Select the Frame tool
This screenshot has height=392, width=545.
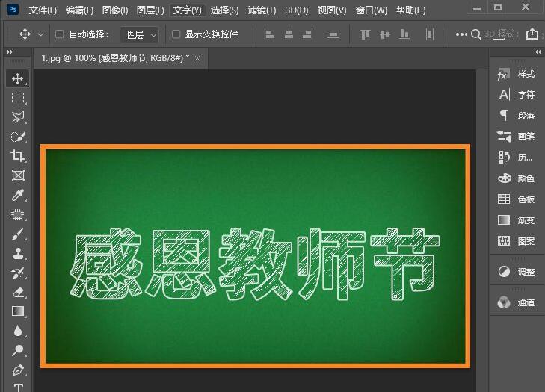pos(18,175)
